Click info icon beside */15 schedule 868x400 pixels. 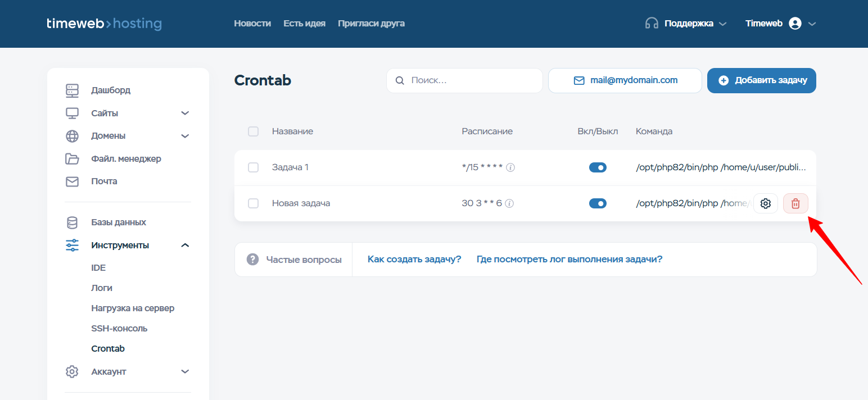pyautogui.click(x=510, y=167)
